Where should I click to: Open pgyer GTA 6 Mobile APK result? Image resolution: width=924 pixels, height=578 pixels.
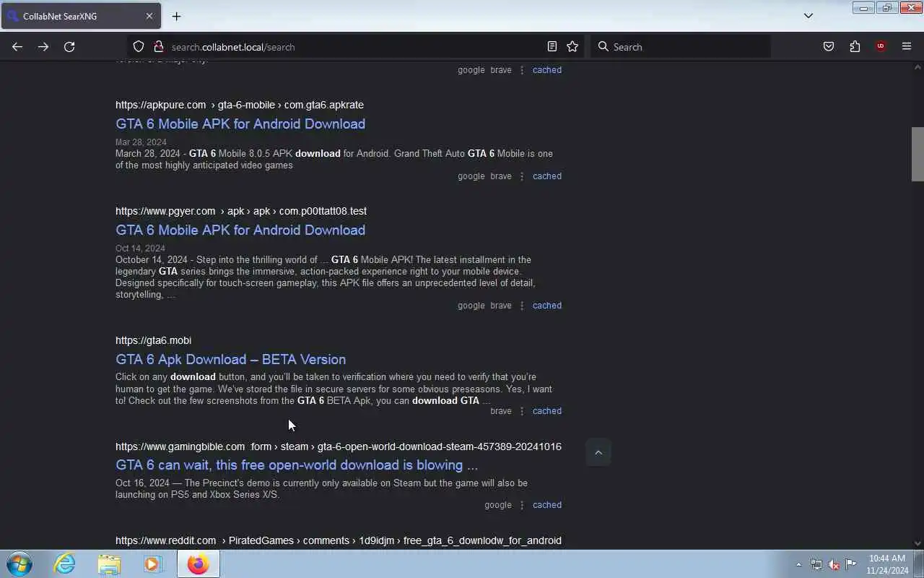pos(240,230)
